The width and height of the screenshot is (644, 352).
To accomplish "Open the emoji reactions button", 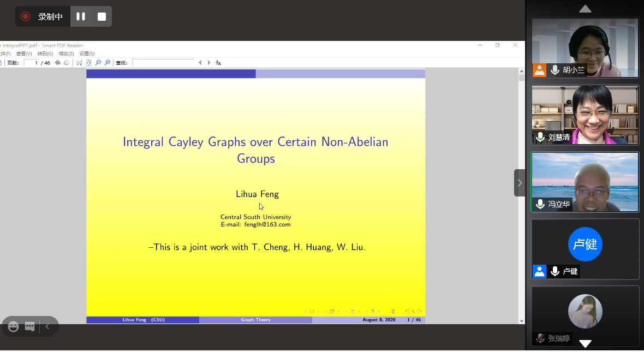I will (x=14, y=326).
